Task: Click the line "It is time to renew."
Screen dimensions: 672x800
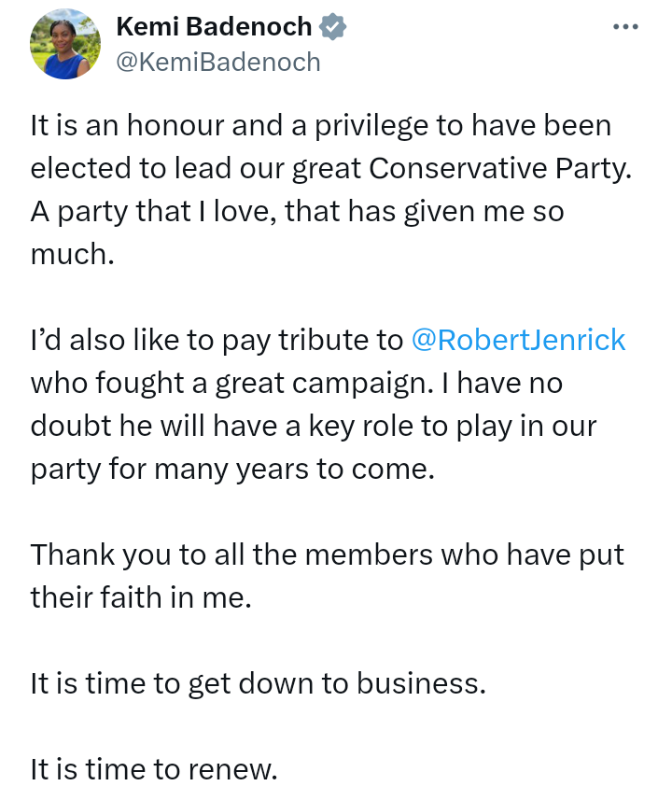Action: click(x=154, y=769)
